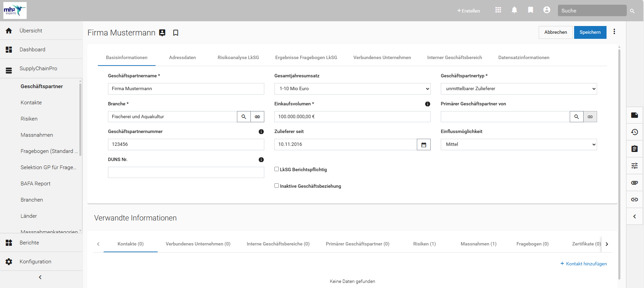Click the bookmark icon beside Firma Mustermann
Screen dimensions: 644x288
pos(176,33)
